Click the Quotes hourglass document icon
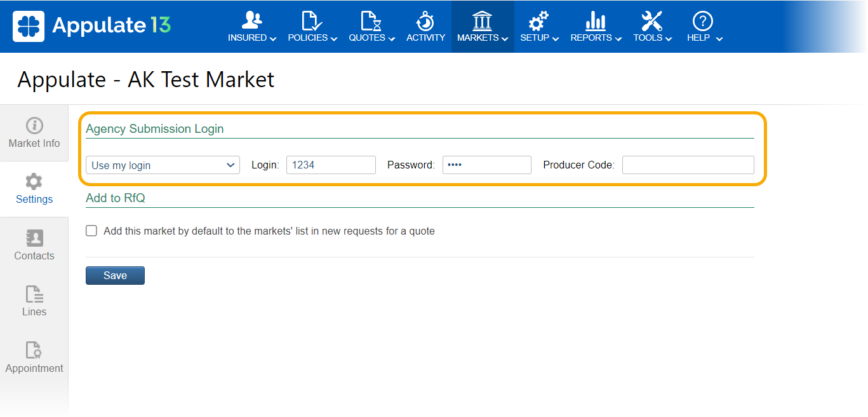The image size is (868, 417). tap(371, 20)
